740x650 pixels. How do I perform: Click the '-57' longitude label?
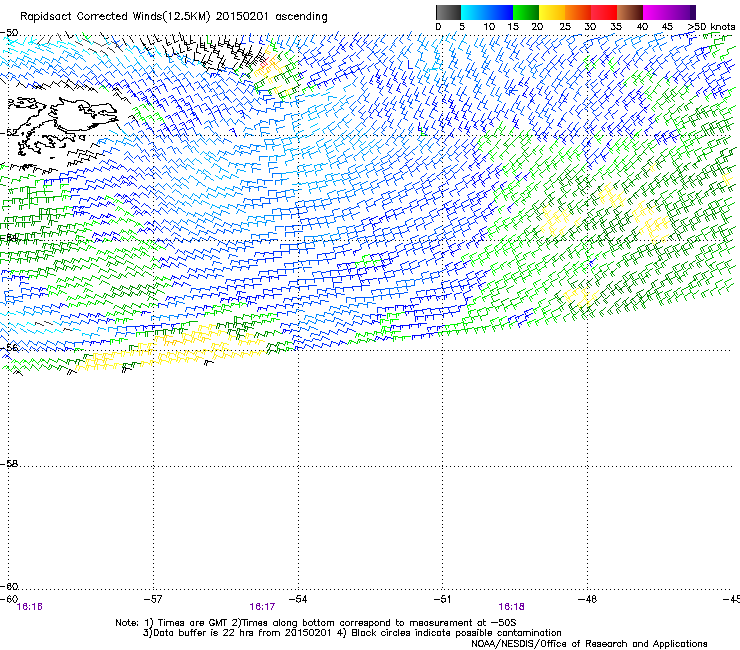pos(153,599)
